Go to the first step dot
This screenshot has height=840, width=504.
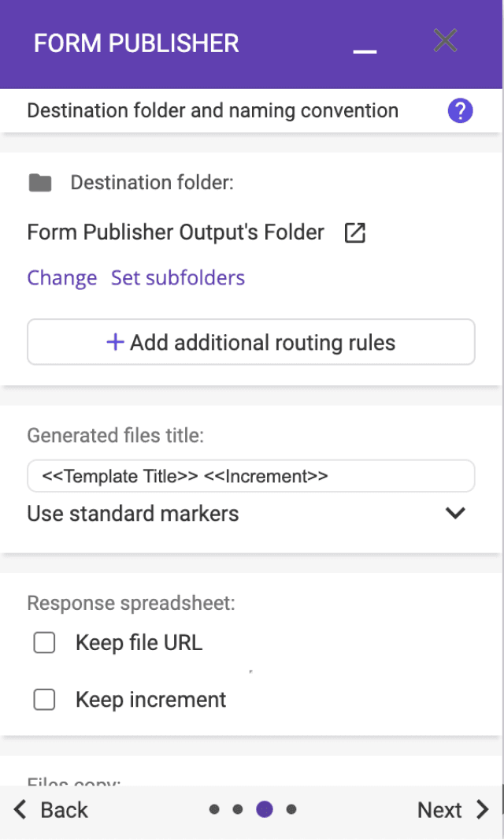[x=213, y=809]
